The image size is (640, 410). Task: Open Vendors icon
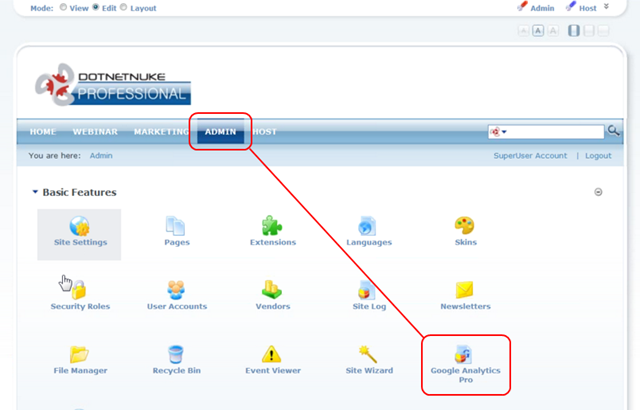pos(272,289)
